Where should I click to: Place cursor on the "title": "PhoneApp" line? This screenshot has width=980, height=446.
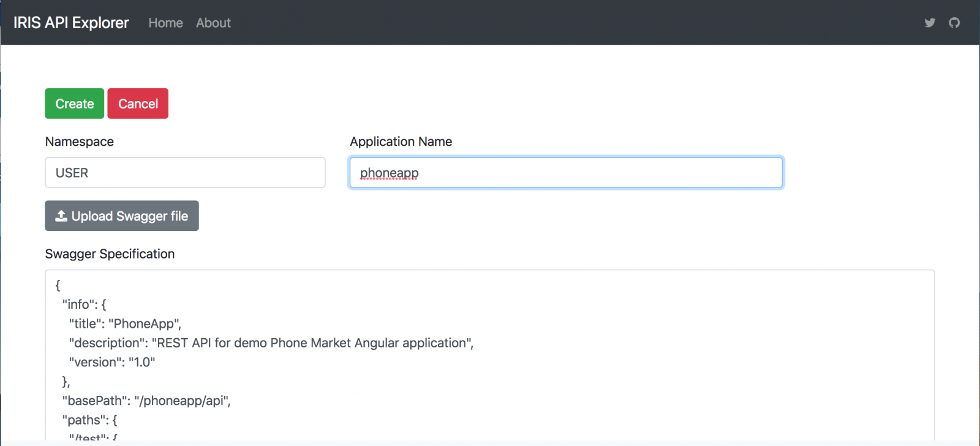125,323
